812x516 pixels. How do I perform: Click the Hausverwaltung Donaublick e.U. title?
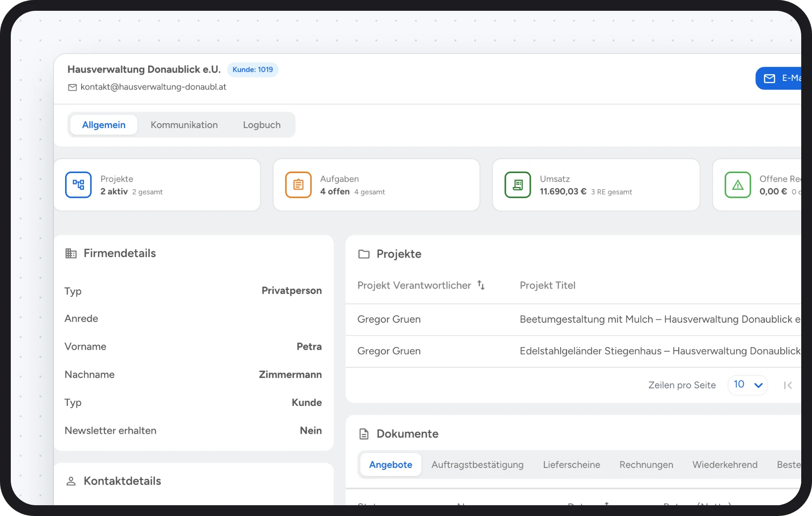click(x=144, y=69)
